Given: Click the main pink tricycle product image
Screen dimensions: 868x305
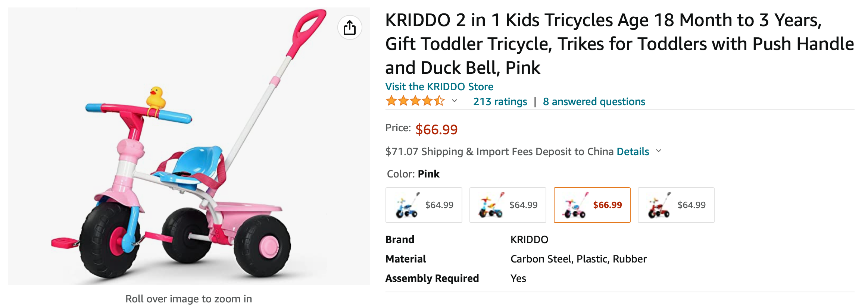Looking at the screenshot, I should coord(189,146).
